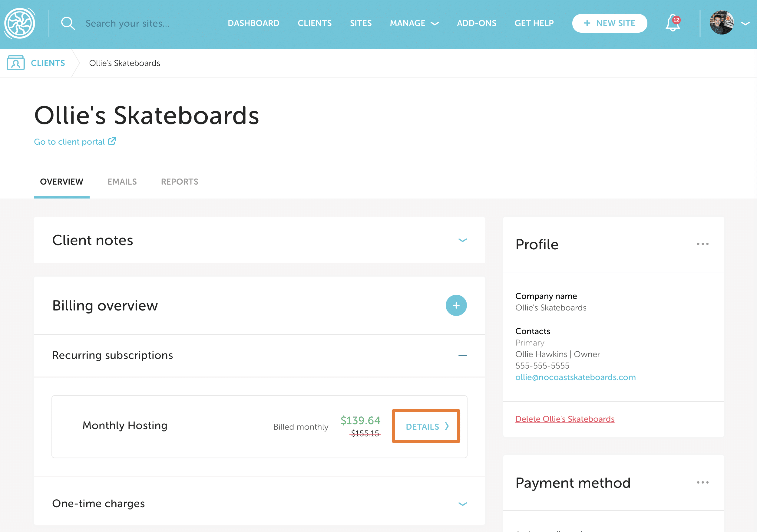Open the notifications bell
The height and width of the screenshot is (532, 757).
click(x=673, y=23)
